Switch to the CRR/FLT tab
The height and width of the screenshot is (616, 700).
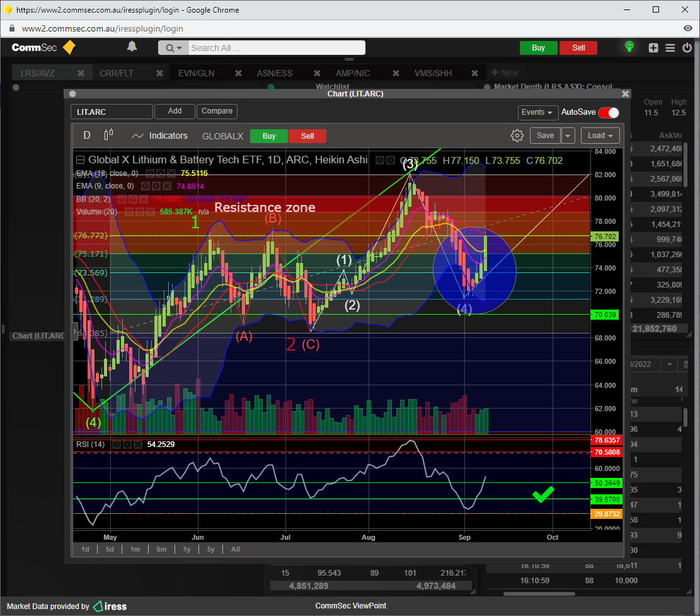tap(117, 73)
